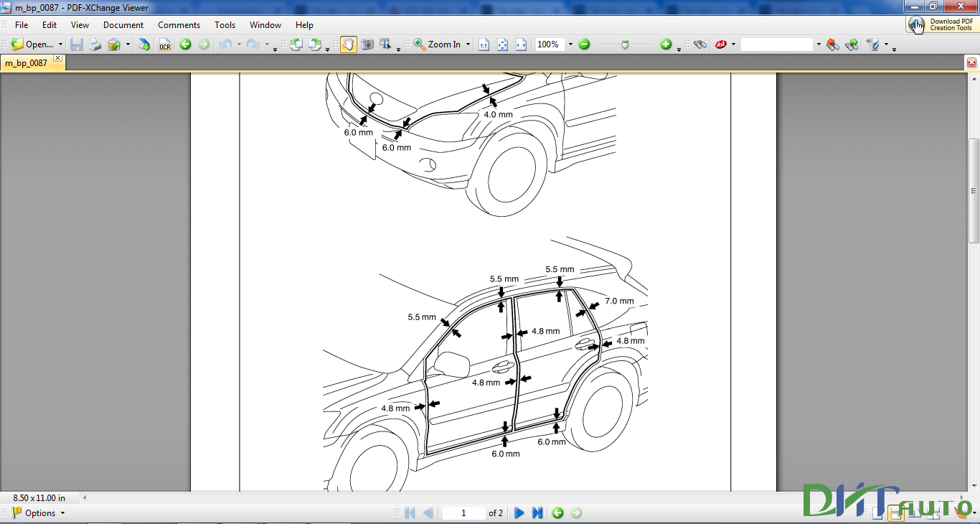Click the Email document icon
Screen dimensions: 980x524
click(x=114, y=45)
